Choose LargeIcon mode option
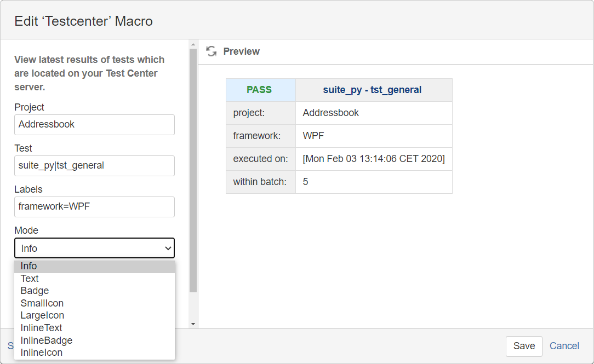 (x=42, y=315)
